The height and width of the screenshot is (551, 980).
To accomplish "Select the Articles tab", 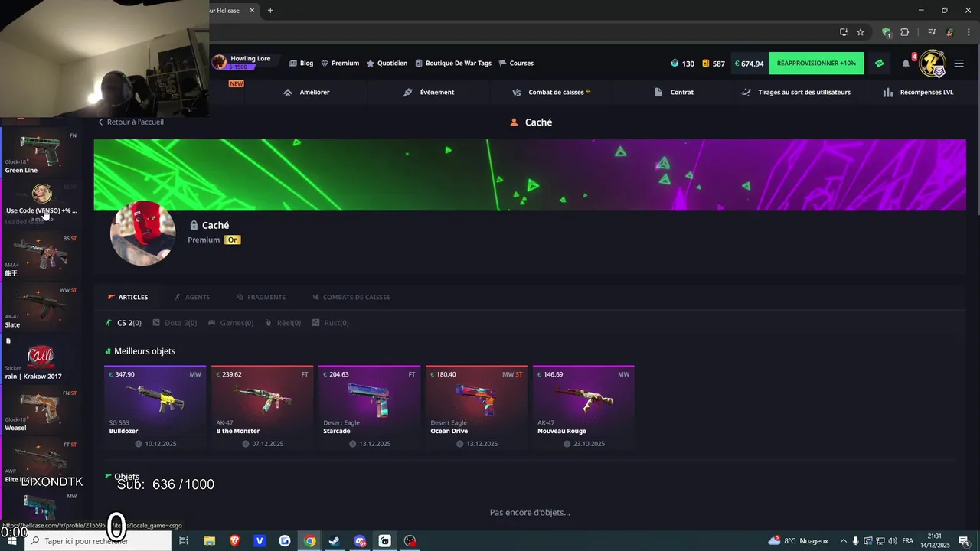I will [128, 297].
